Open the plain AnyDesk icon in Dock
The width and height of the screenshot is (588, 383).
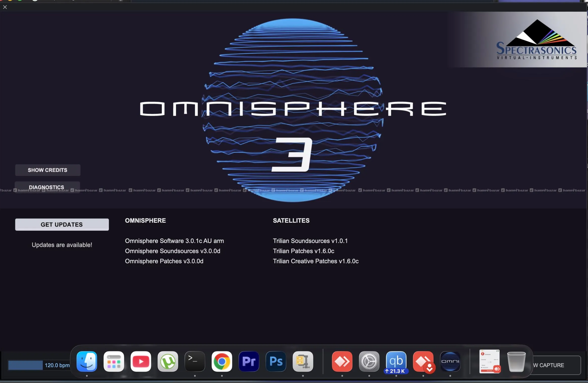click(x=342, y=361)
